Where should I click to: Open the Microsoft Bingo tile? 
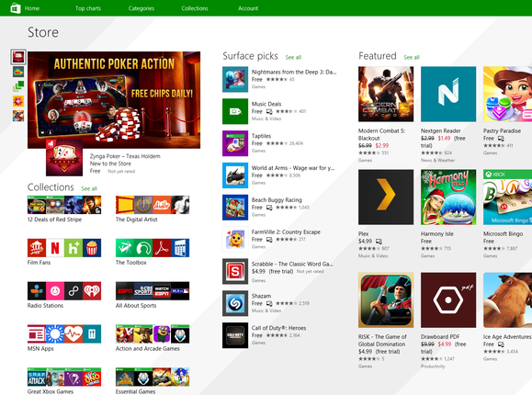click(507, 197)
